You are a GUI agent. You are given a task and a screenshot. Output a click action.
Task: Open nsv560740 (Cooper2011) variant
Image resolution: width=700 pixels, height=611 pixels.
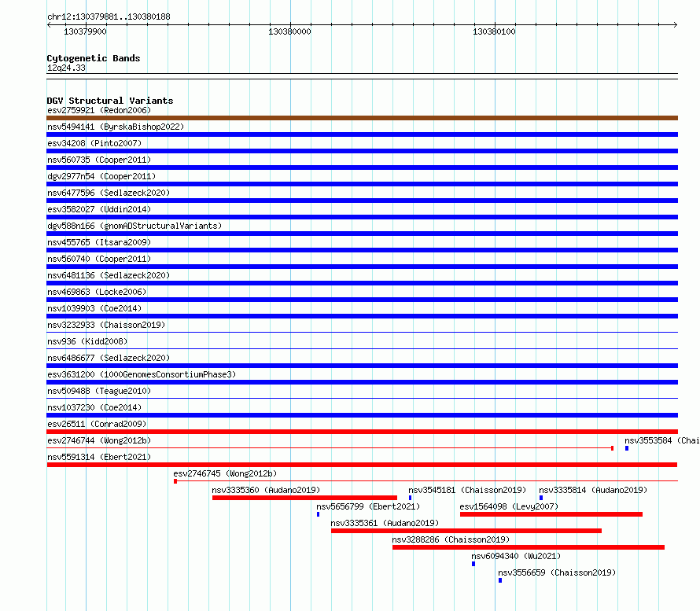coord(99,259)
